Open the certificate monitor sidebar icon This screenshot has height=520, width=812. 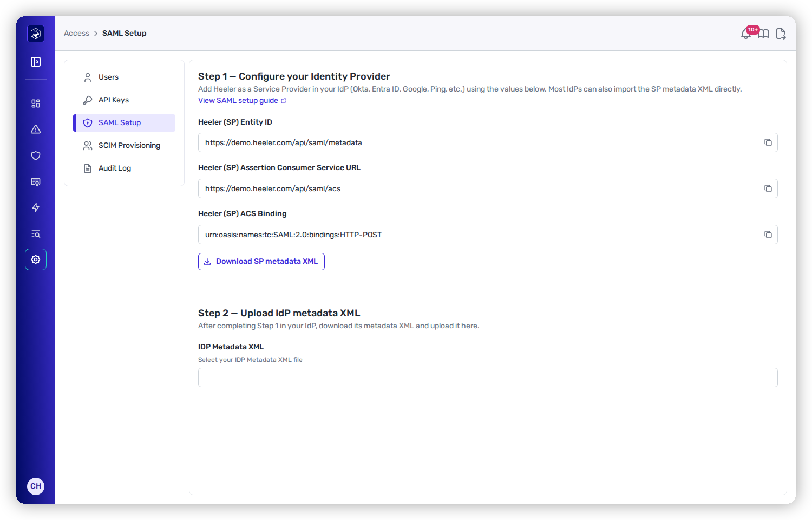pos(36,181)
